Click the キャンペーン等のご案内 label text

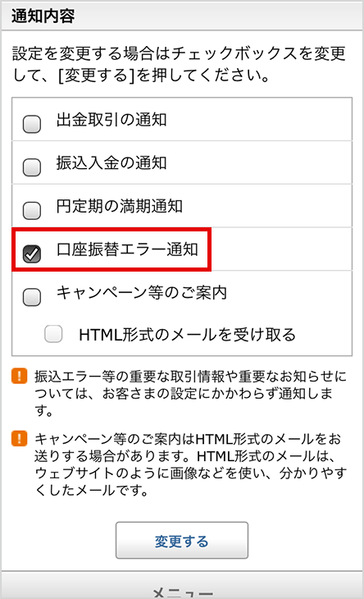142,293
